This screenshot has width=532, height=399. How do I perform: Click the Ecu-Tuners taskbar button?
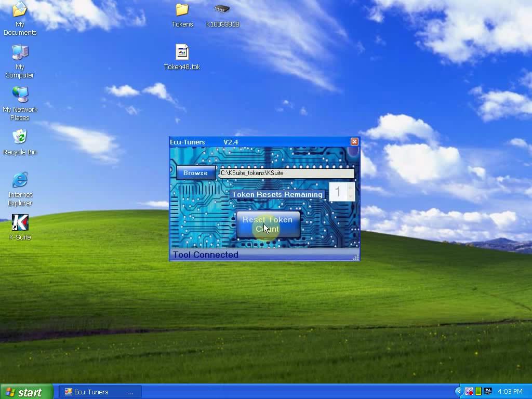coord(99,392)
